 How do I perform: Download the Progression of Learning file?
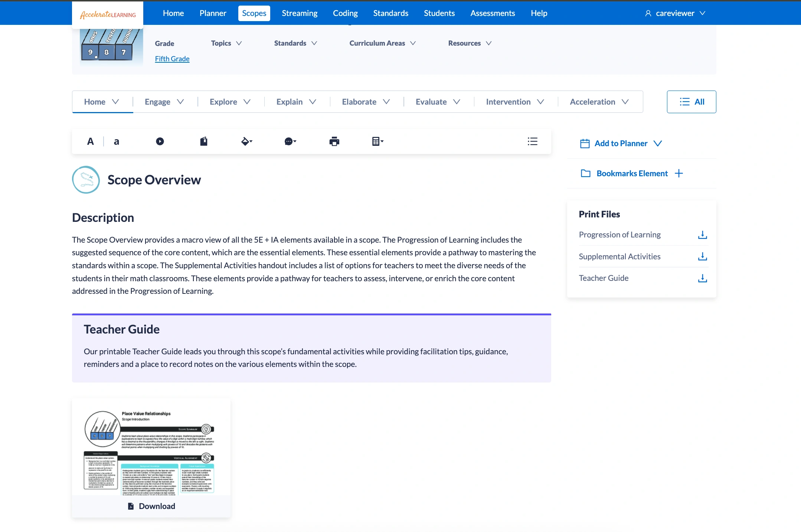pos(702,235)
